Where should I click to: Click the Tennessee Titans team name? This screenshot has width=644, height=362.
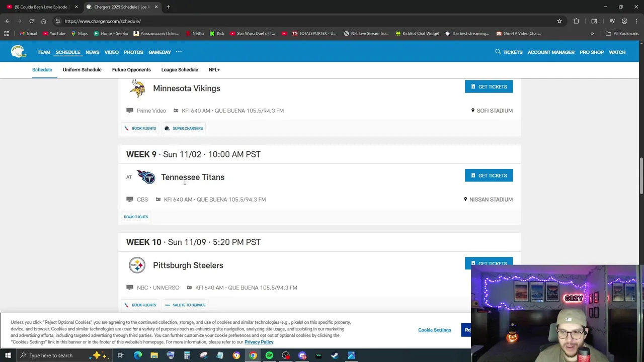[x=193, y=177]
